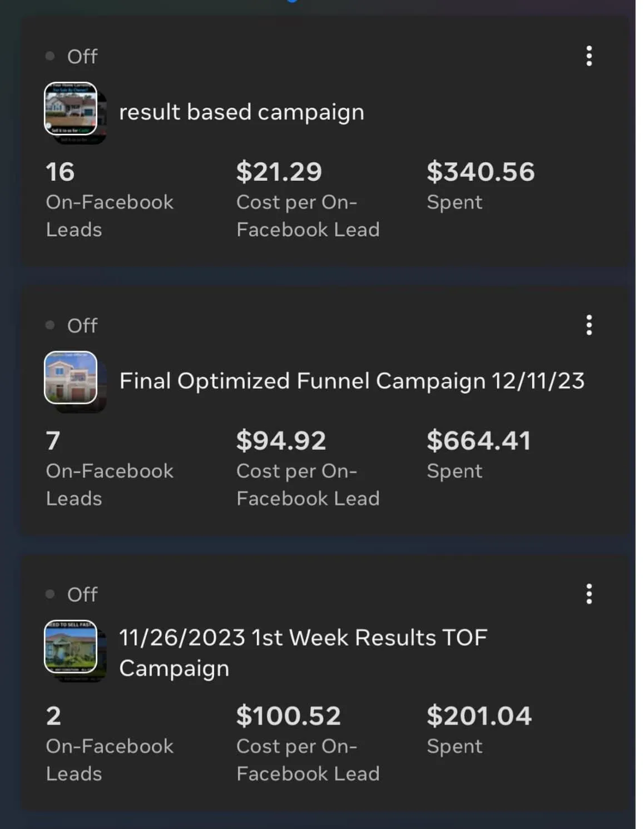Select the $94.92 cost per lead metric
This screenshot has height=829, width=644.
(308, 469)
